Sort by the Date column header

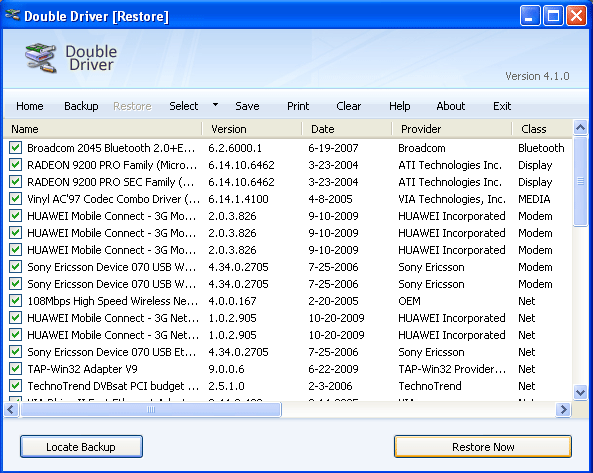click(x=347, y=129)
